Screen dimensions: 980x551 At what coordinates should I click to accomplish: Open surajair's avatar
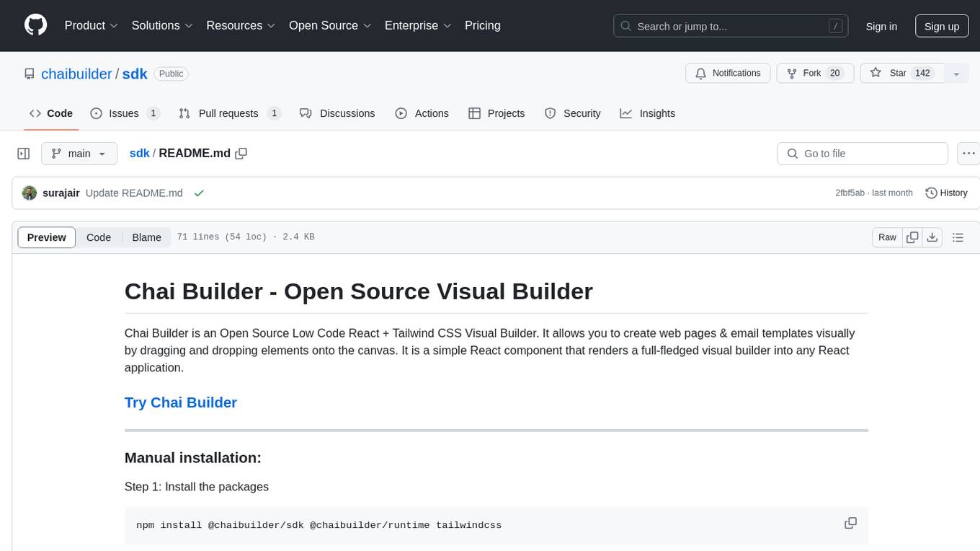[x=30, y=193]
